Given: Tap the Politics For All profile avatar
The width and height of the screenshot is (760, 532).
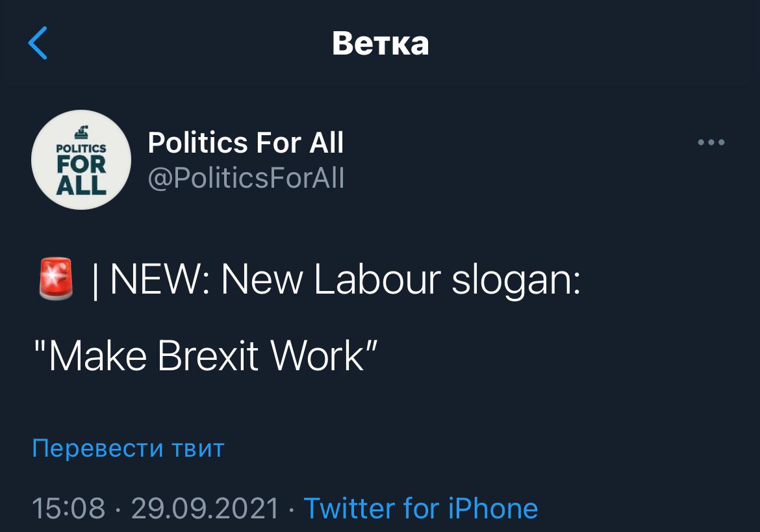Looking at the screenshot, I should pyautogui.click(x=81, y=160).
